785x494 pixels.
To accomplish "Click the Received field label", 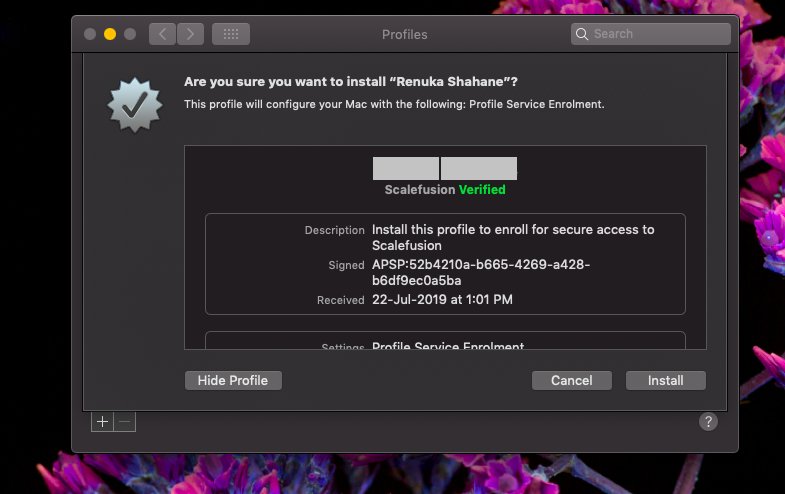I will pyautogui.click(x=340, y=300).
